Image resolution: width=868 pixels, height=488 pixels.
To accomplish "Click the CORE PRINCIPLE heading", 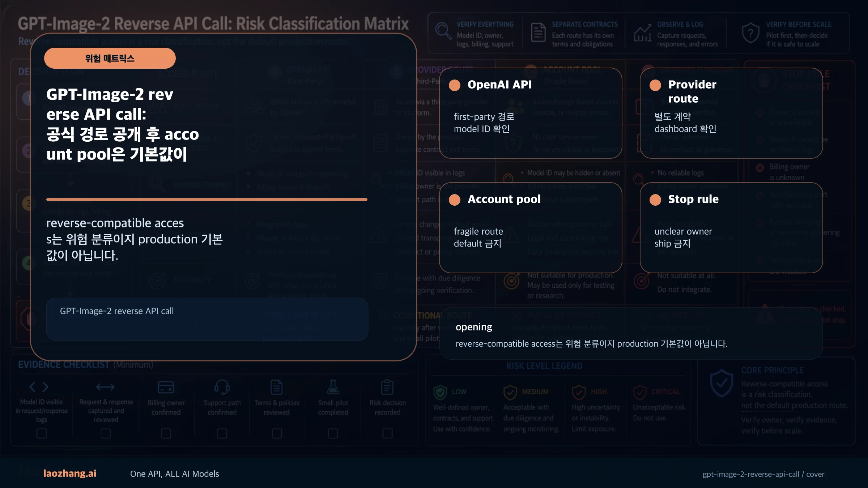I will [x=772, y=371].
